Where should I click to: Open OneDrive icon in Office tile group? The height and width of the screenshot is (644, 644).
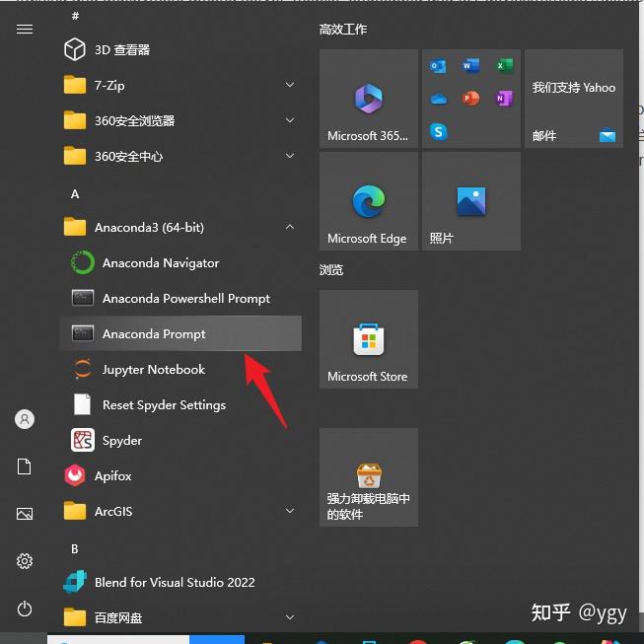click(x=438, y=99)
